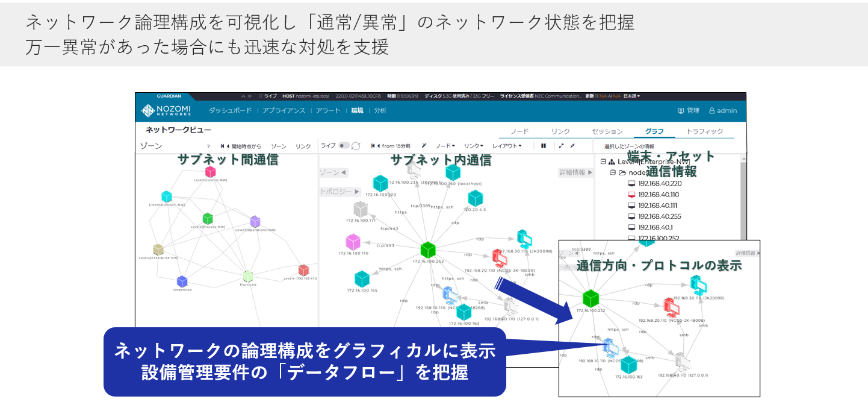Expand the トポロジー side panel button
This screenshot has width=868, height=405.
tap(339, 192)
